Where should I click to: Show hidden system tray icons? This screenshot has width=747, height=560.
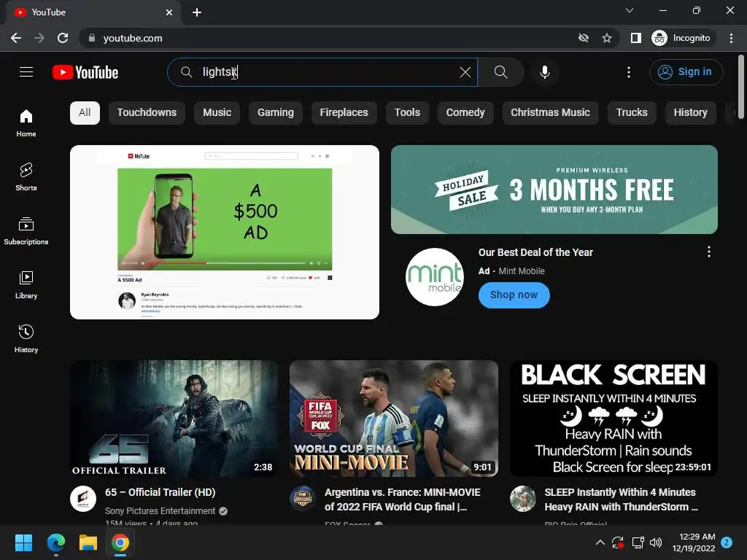pyautogui.click(x=600, y=542)
